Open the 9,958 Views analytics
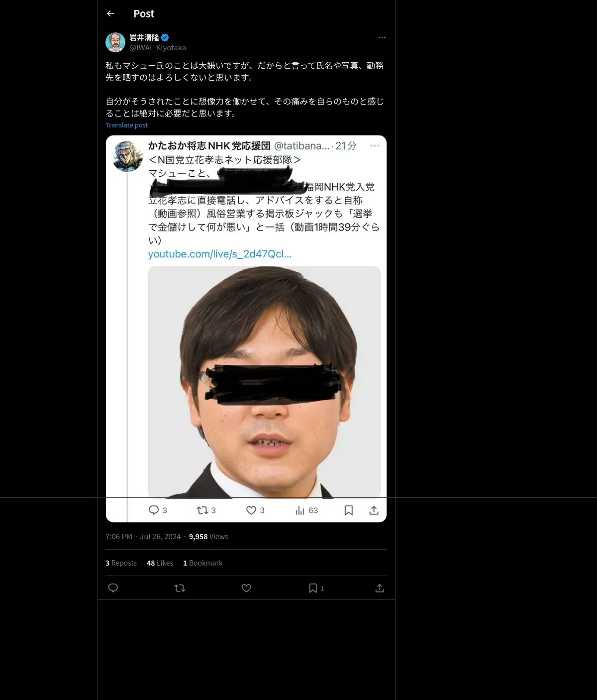Viewport: 597px width, 700px height. tap(208, 537)
